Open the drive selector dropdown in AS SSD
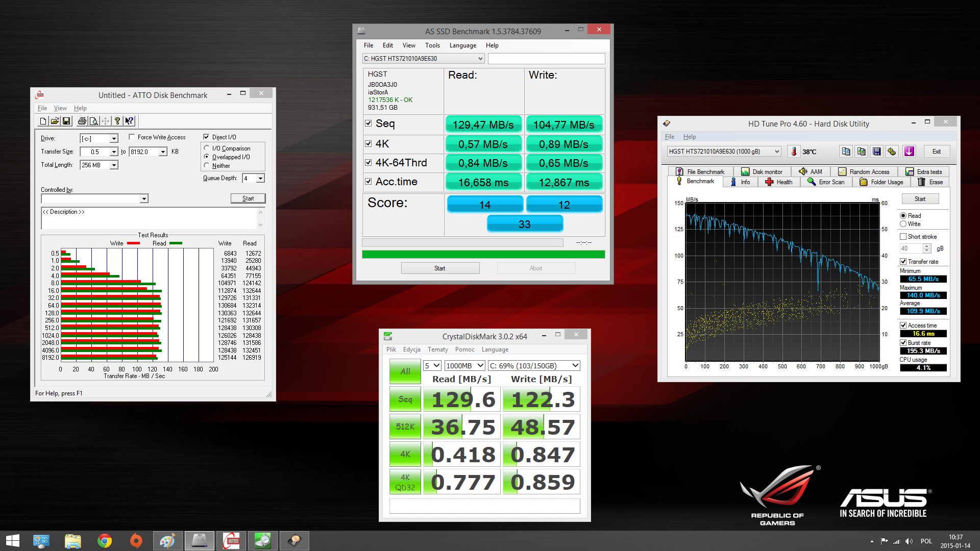980x551 pixels. tap(480, 58)
